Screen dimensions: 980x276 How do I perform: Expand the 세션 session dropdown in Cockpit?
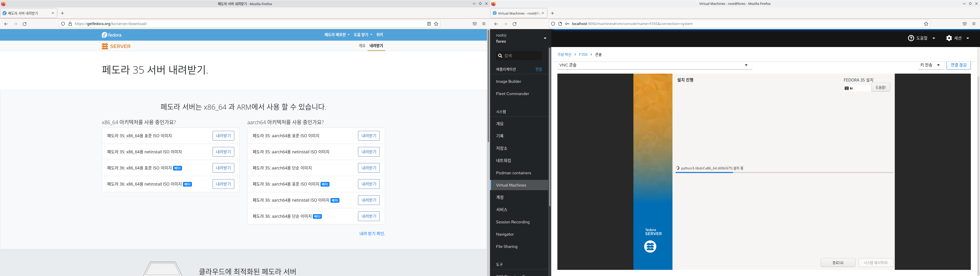point(958,38)
